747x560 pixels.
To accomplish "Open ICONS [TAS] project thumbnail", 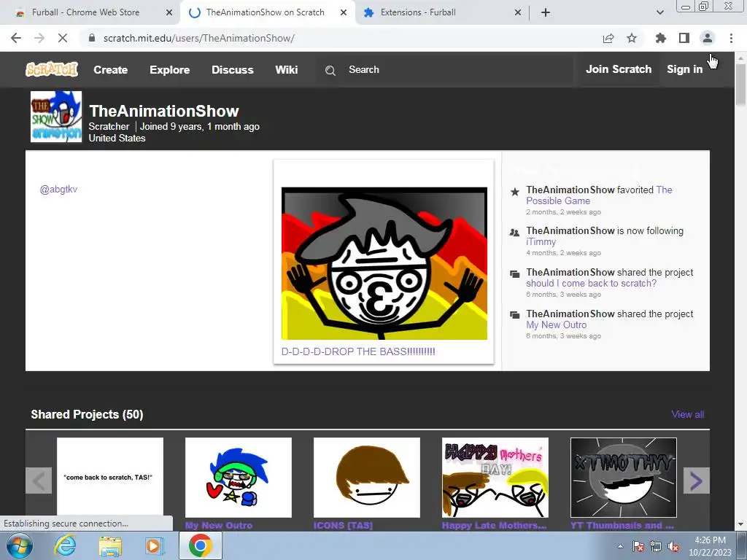I will point(367,477).
